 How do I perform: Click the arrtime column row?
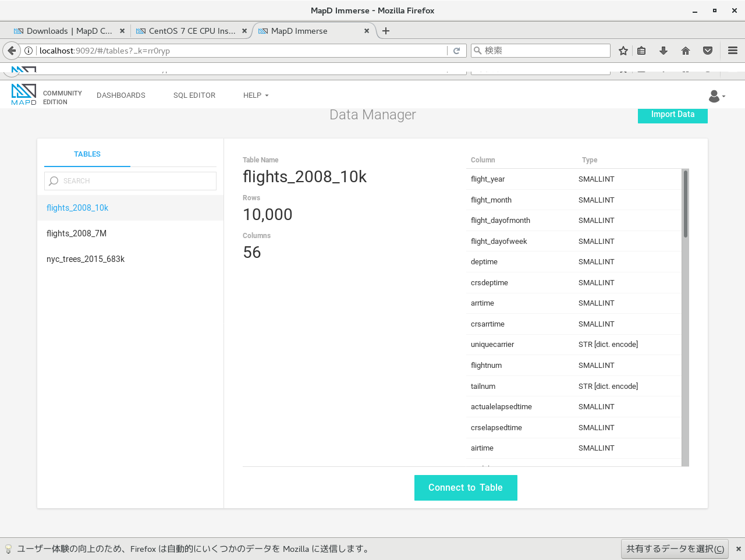click(574, 303)
